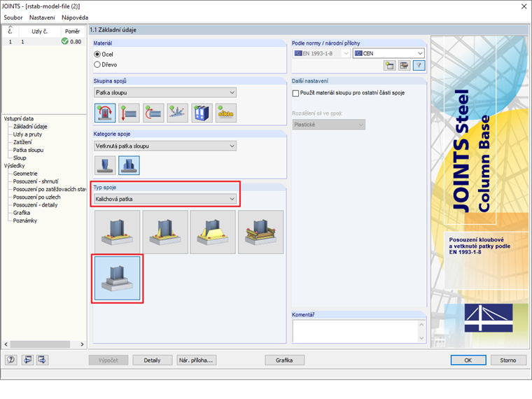
Task: Open the help question-mark icon
Action: 11,360
